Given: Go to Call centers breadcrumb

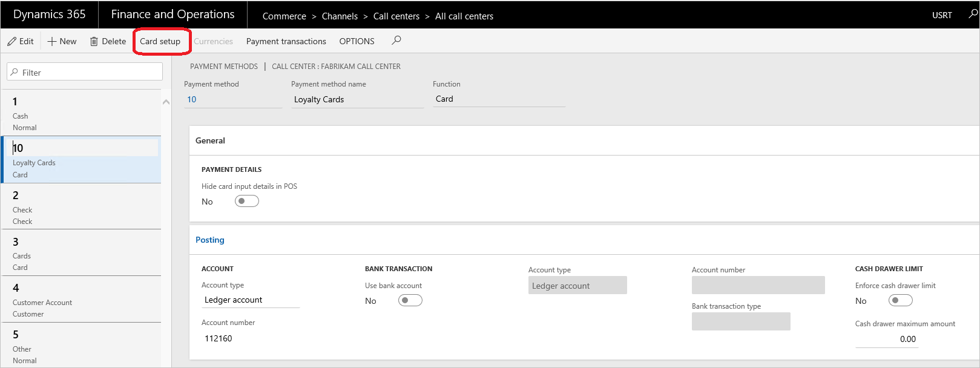Looking at the screenshot, I should 396,16.
